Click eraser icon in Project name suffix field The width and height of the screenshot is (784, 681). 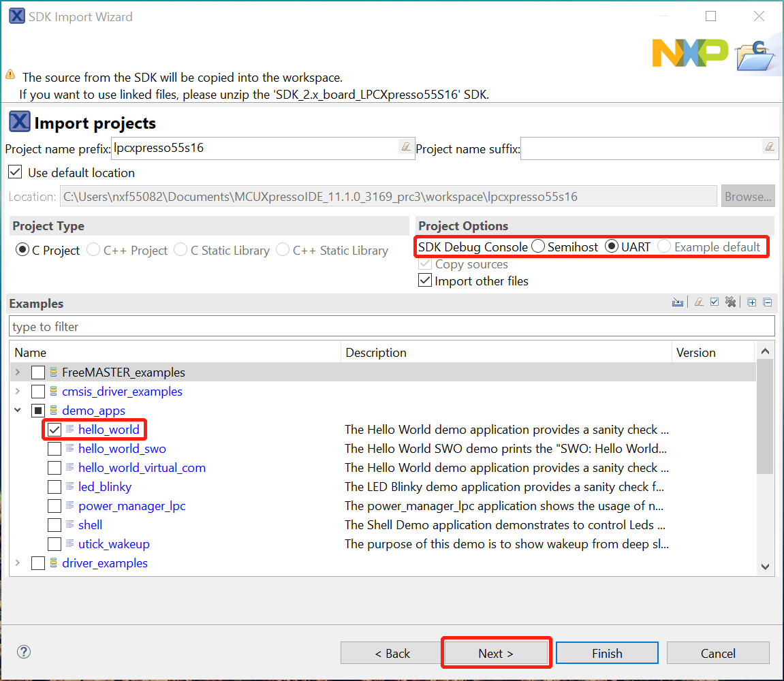coord(769,146)
